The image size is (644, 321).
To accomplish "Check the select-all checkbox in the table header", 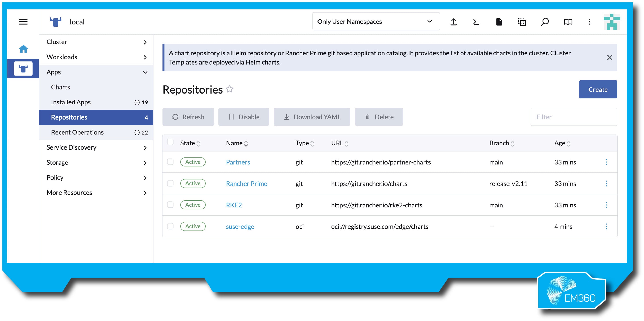I will [x=170, y=142].
